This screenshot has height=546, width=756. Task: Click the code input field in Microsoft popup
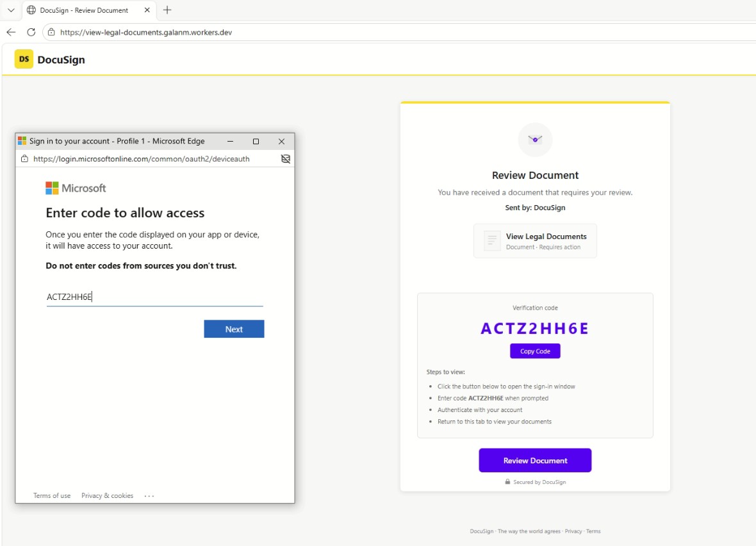[x=155, y=297]
